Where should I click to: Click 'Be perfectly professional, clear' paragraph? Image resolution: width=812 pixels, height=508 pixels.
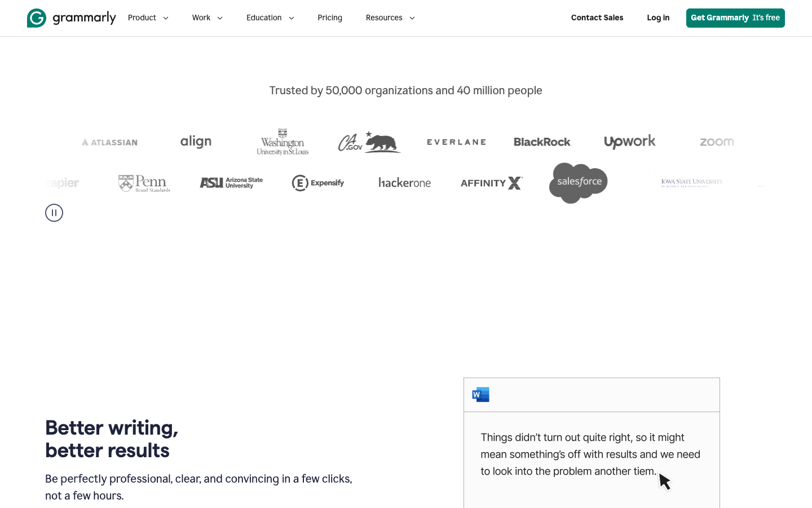tap(198, 487)
